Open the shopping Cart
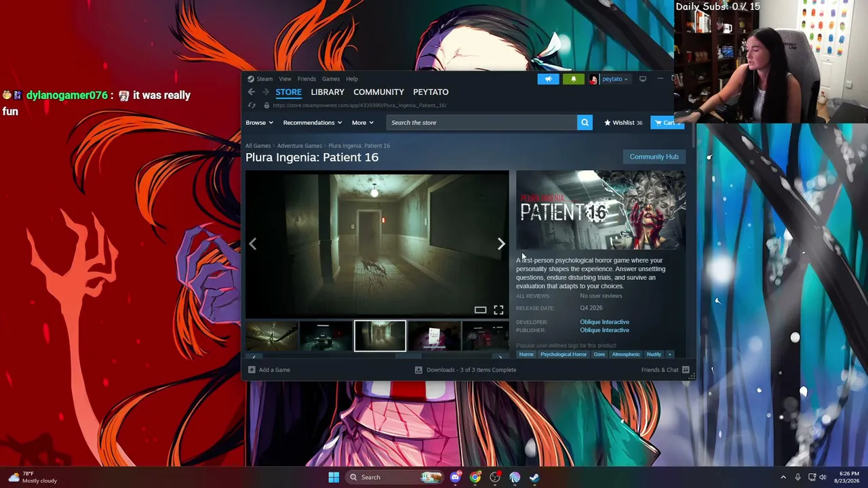Screen dimensions: 868x488 666,123
